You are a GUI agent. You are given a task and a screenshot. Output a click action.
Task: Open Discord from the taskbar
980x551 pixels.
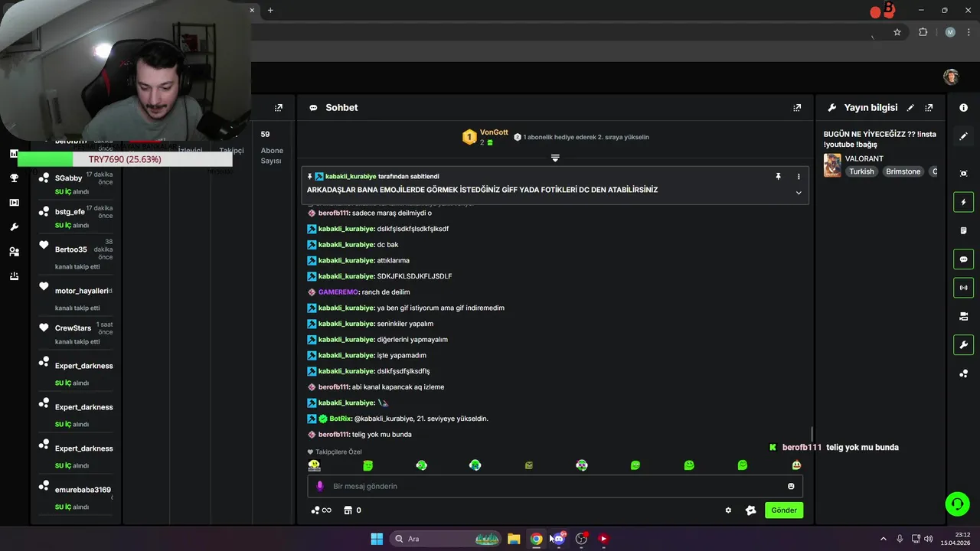tap(559, 539)
